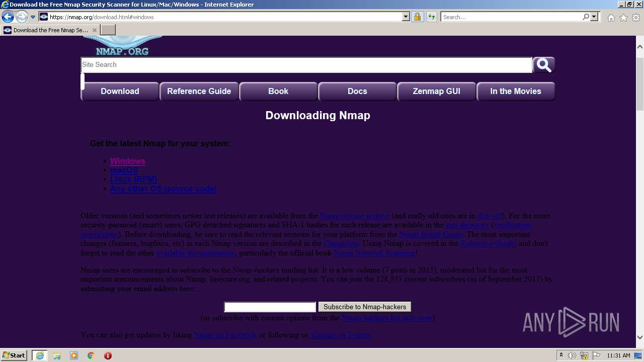Click the site search magnifier button
Viewport: 644px width, 362px height.
click(x=544, y=65)
